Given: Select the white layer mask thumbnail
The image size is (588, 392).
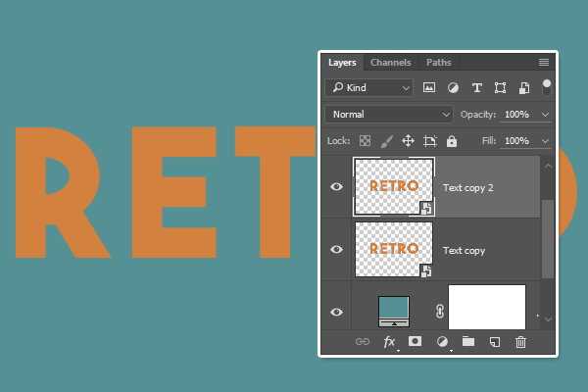Looking at the screenshot, I should point(487,307).
